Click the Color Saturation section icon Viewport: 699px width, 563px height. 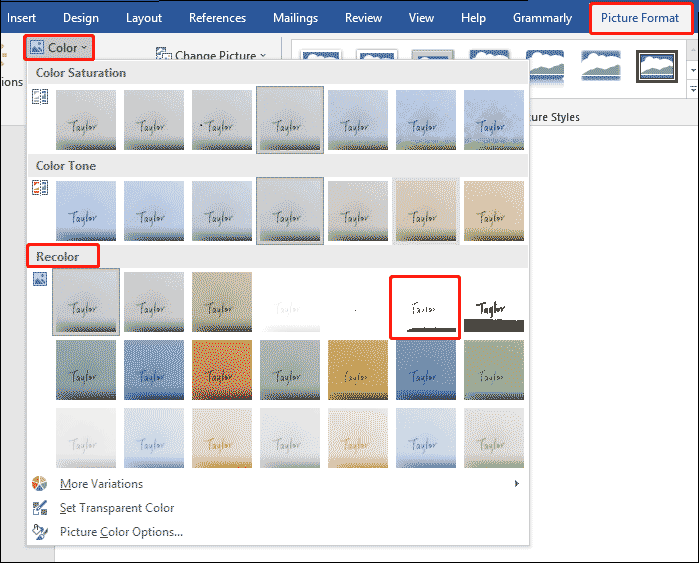tap(40, 98)
